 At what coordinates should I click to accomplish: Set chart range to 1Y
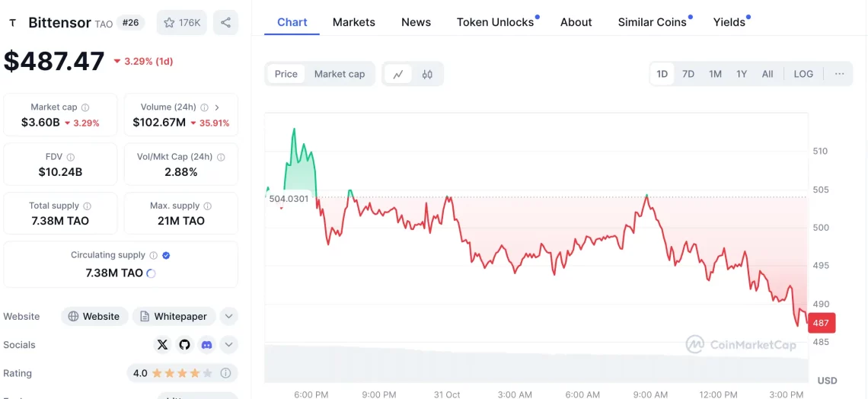(x=742, y=74)
